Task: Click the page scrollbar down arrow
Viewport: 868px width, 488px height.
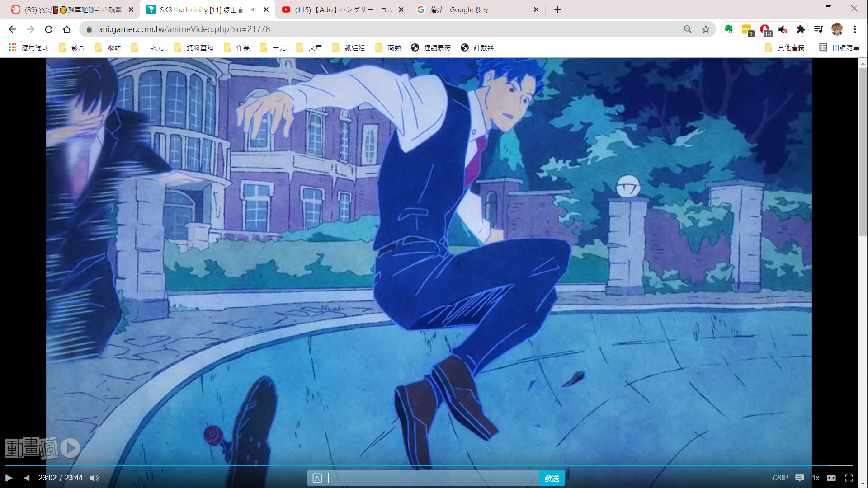Action: coord(863,483)
